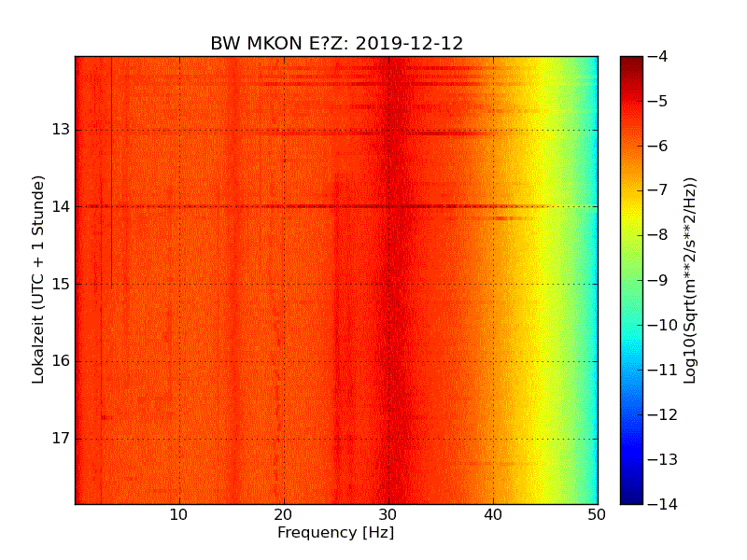Click colorbar tick label −13
This screenshot has height=560, width=747.
[x=663, y=459]
